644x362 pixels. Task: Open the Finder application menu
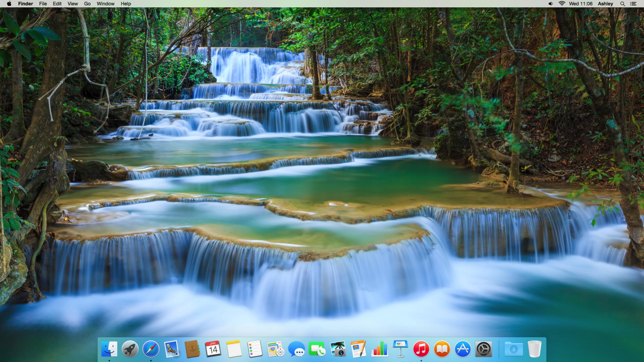point(26,4)
